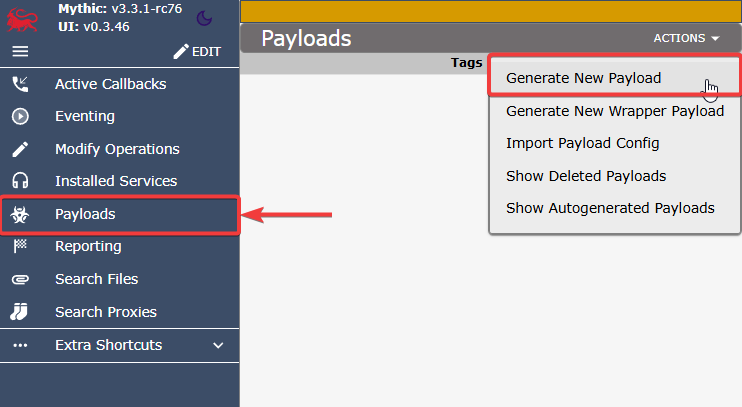This screenshot has height=407, width=742.
Task: Click the Eventing play-circle icon
Action: coord(20,116)
